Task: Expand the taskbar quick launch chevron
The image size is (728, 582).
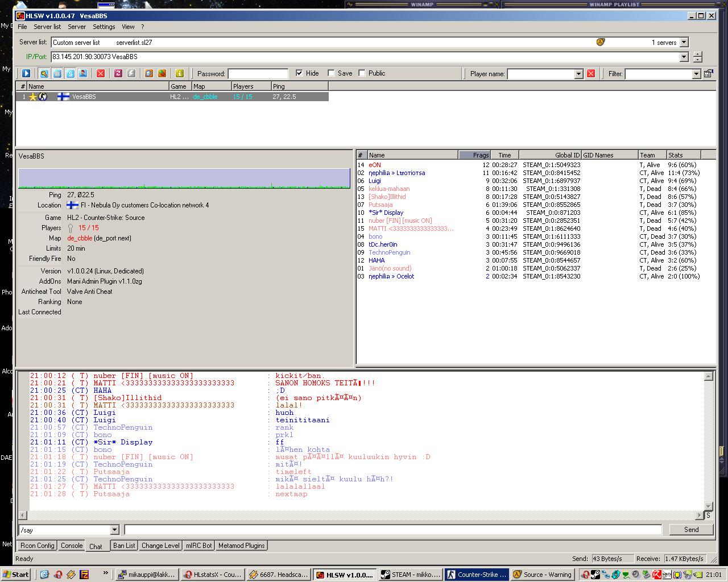Action: (105, 573)
